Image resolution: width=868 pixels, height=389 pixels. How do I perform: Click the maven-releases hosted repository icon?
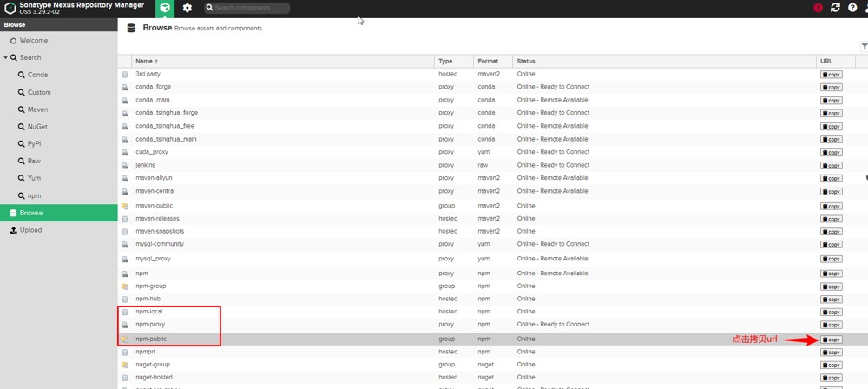[124, 219]
